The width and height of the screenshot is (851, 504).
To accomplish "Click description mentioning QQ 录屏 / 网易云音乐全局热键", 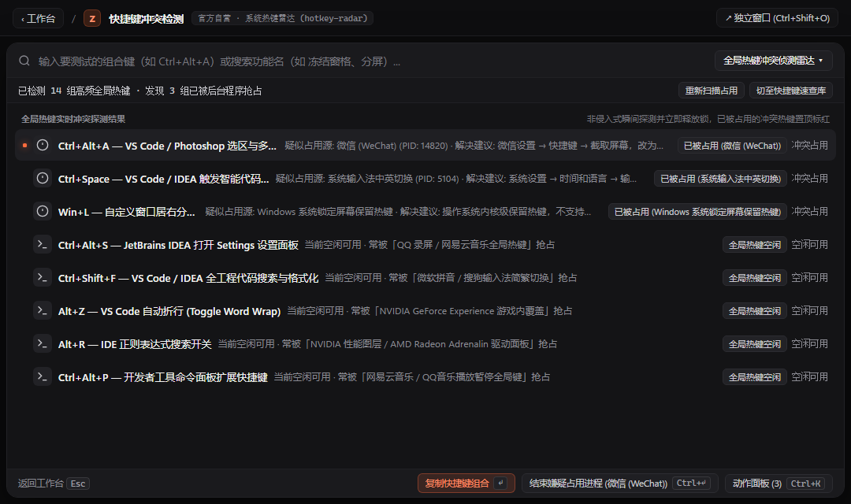I will coord(429,245).
